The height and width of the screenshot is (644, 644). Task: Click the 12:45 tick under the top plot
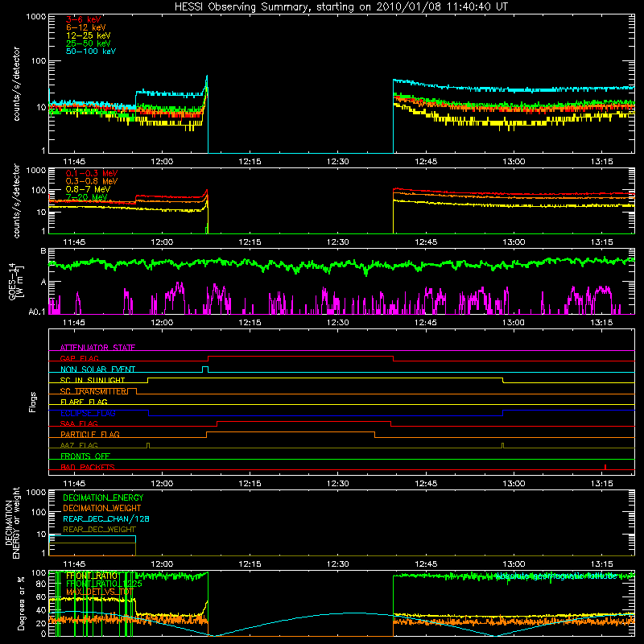coord(426,162)
